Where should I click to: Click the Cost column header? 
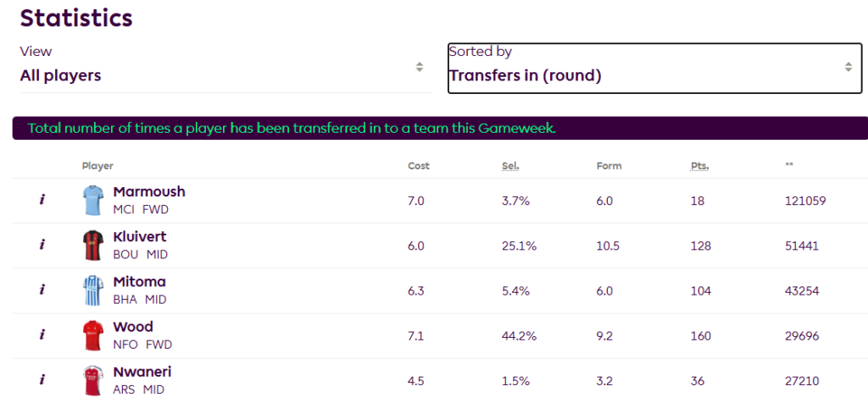point(419,166)
